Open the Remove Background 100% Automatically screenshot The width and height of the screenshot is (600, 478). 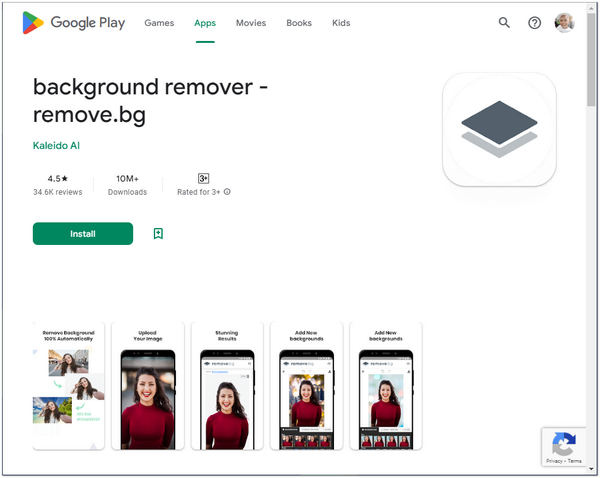68,386
